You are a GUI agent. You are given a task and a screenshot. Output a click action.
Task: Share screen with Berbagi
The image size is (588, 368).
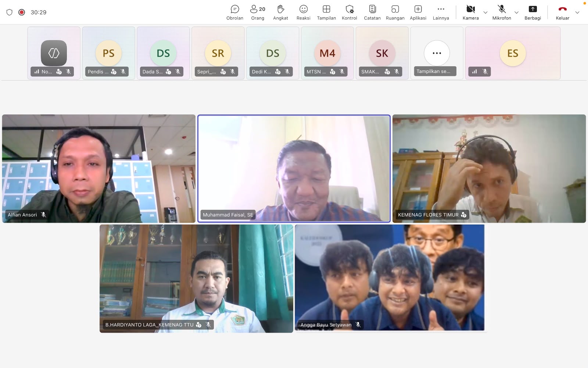533,13
